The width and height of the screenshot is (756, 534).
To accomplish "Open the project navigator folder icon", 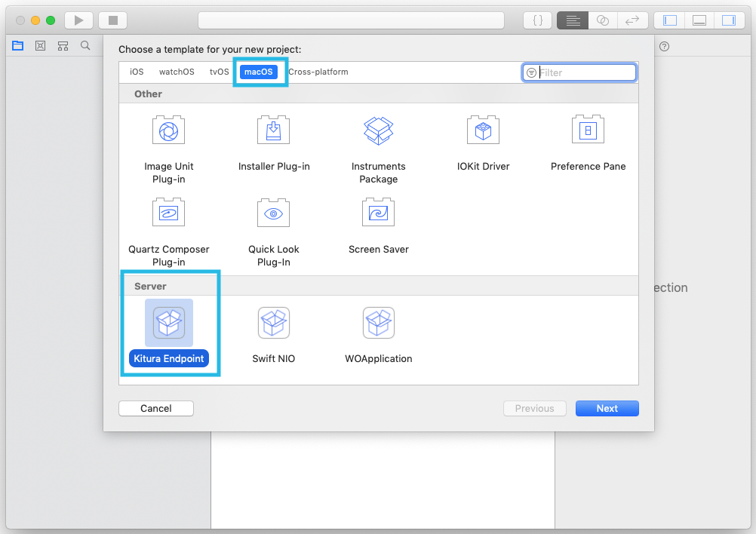I will (18, 46).
